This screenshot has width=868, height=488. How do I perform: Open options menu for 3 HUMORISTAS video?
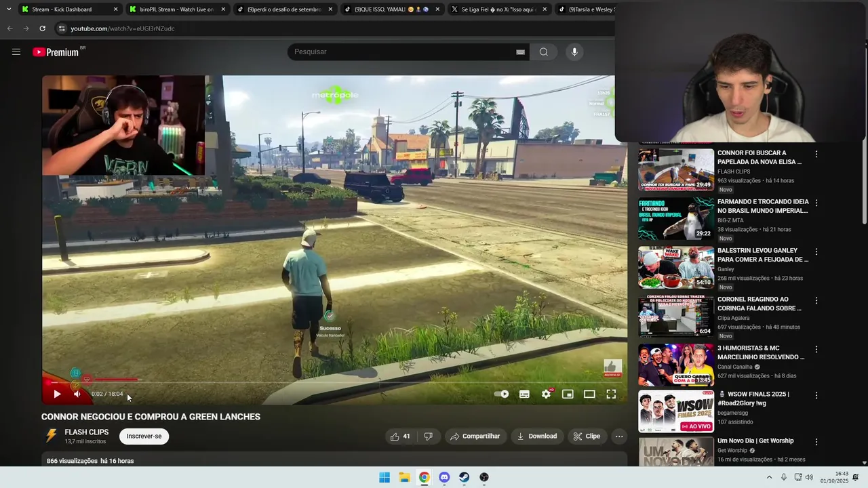point(816,349)
